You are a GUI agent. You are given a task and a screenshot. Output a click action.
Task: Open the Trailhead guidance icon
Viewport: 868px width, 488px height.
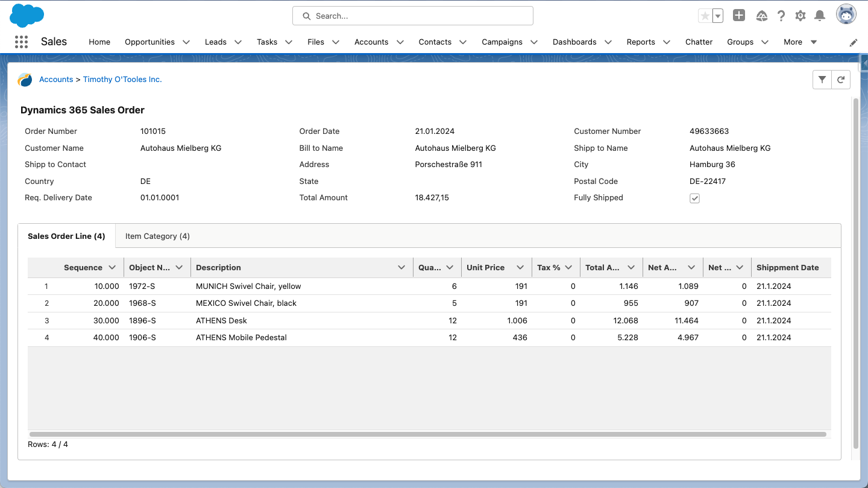click(762, 16)
